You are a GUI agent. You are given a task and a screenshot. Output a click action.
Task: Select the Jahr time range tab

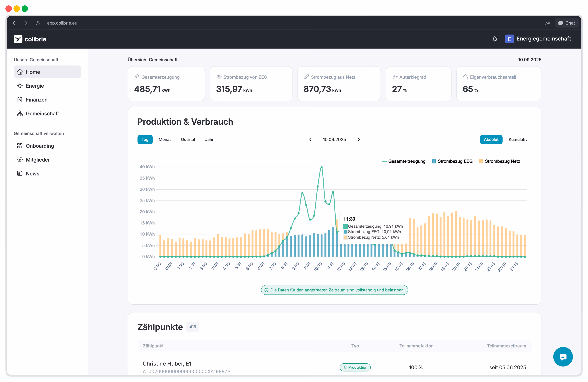click(209, 139)
